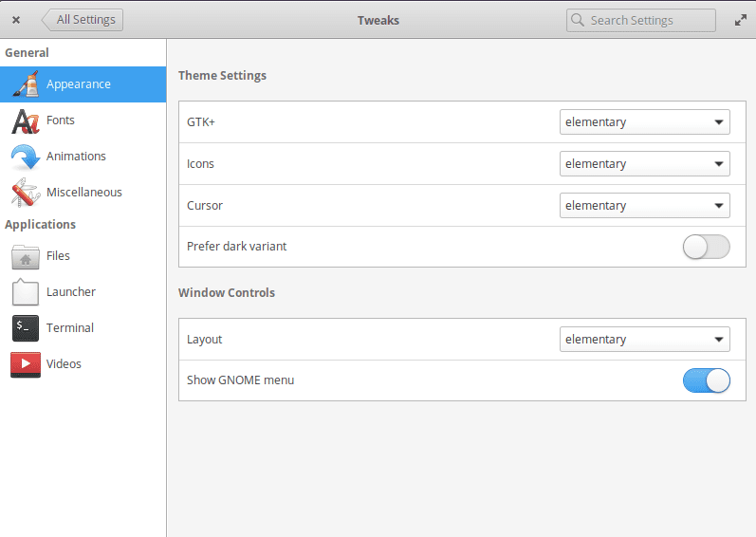756x537 pixels.
Task: Select Appearance label in sidebar
Action: (79, 84)
